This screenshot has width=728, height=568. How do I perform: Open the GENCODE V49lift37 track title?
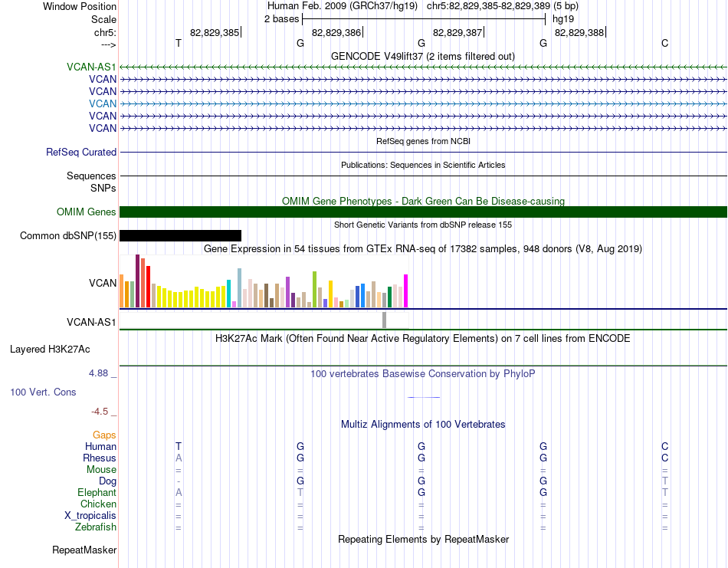pyautogui.click(x=422, y=56)
